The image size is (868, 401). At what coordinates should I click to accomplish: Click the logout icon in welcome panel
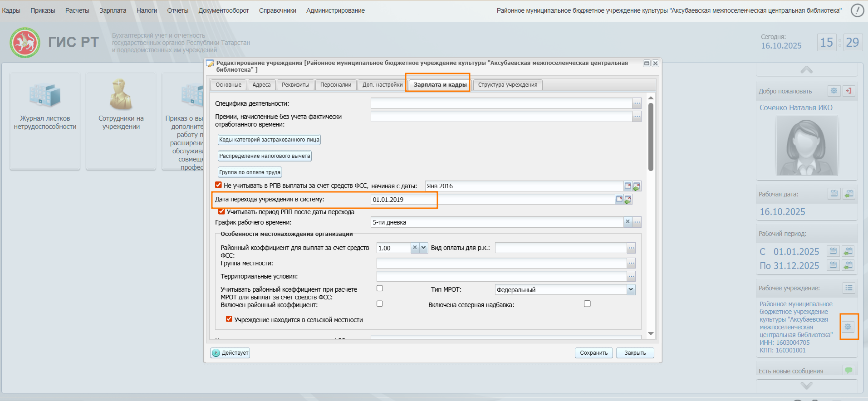tap(848, 91)
